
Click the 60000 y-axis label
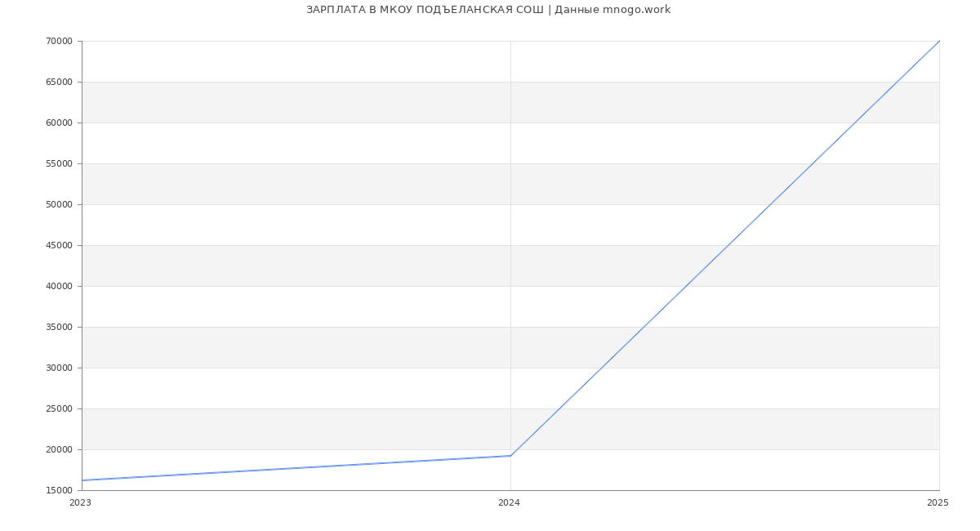tap(59, 123)
